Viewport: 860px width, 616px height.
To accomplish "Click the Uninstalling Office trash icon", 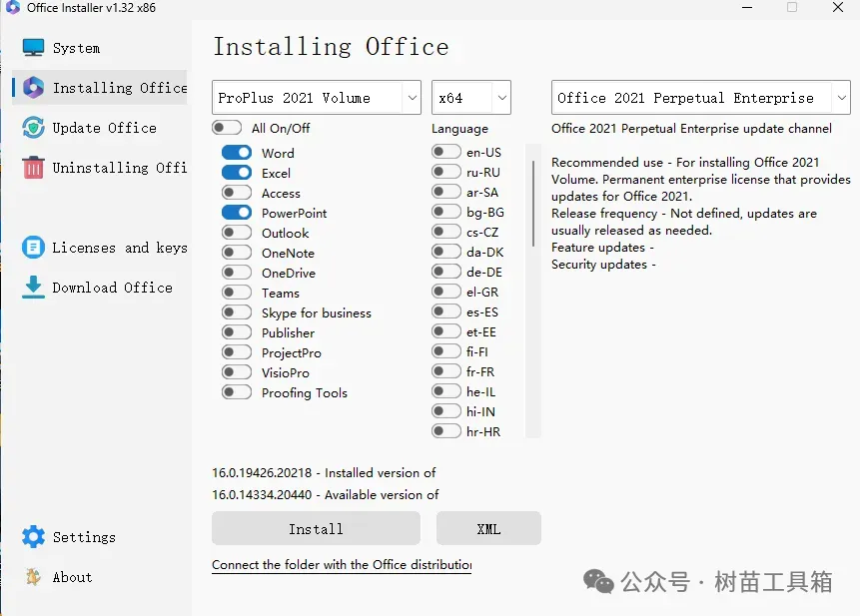I will click(x=34, y=168).
